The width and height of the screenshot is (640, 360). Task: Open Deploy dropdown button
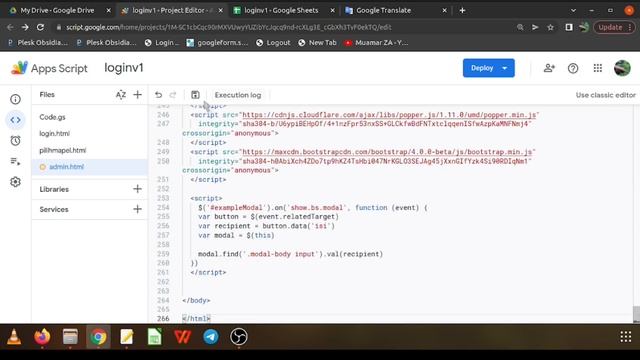click(489, 68)
